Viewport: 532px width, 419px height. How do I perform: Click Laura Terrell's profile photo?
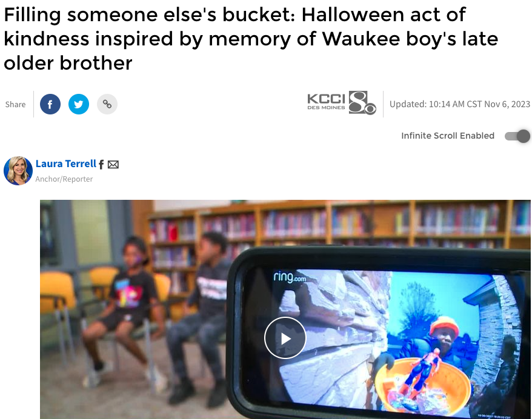(18, 171)
